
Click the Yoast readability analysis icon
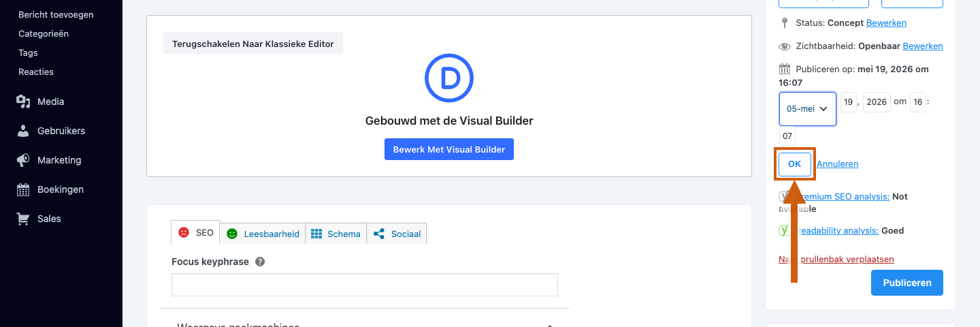click(x=783, y=230)
